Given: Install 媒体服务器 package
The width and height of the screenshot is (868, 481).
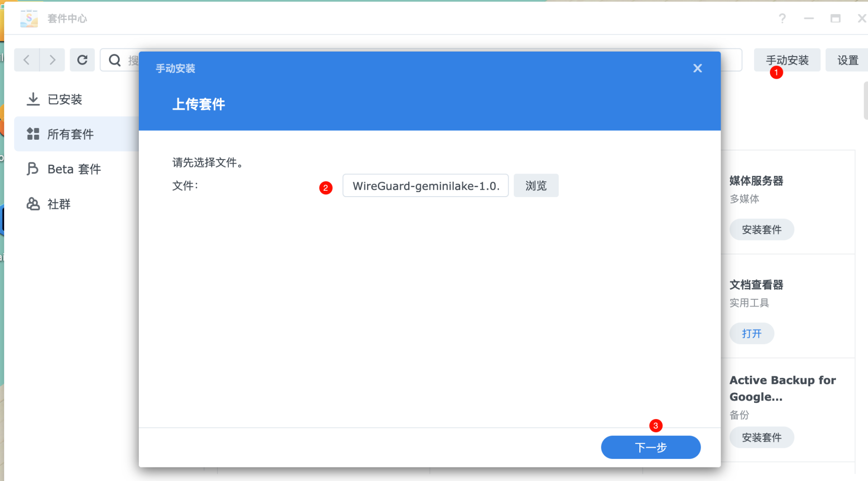Looking at the screenshot, I should pos(761,230).
